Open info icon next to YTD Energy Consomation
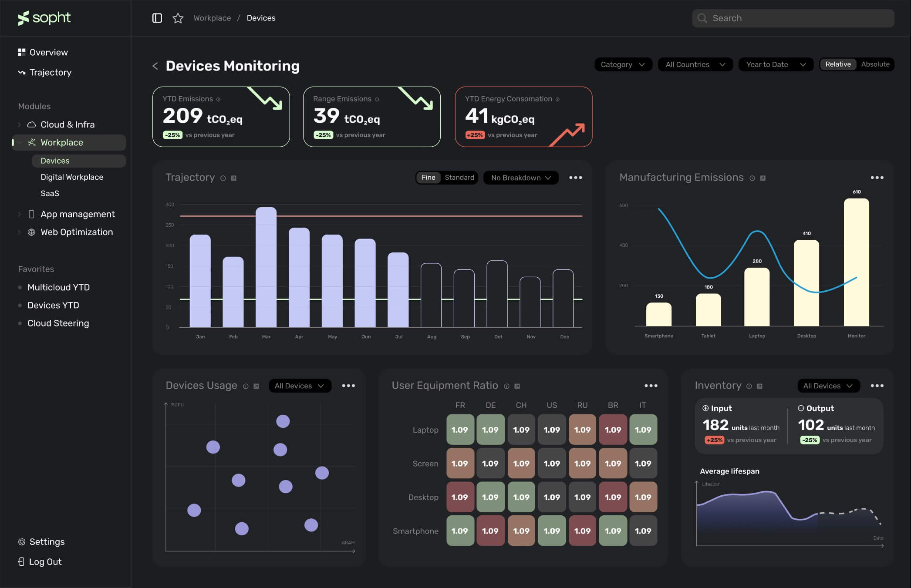Screen dimensions: 911x588 pyautogui.click(x=557, y=99)
